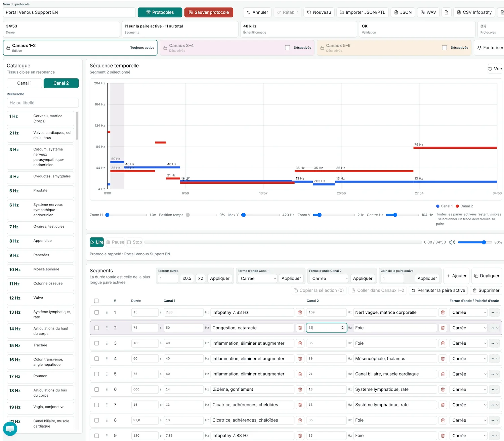Start playback with the Lire button
Viewport: 504px width, 441px height.
(x=97, y=242)
